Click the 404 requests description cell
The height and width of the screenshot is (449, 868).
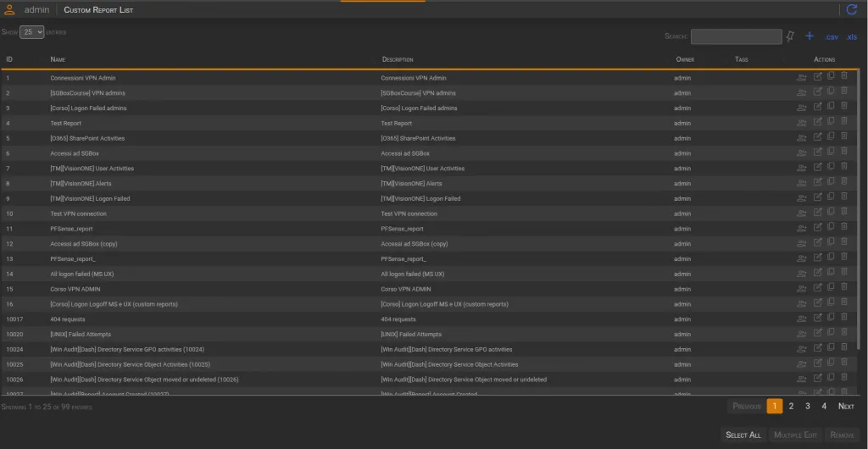tap(398, 319)
